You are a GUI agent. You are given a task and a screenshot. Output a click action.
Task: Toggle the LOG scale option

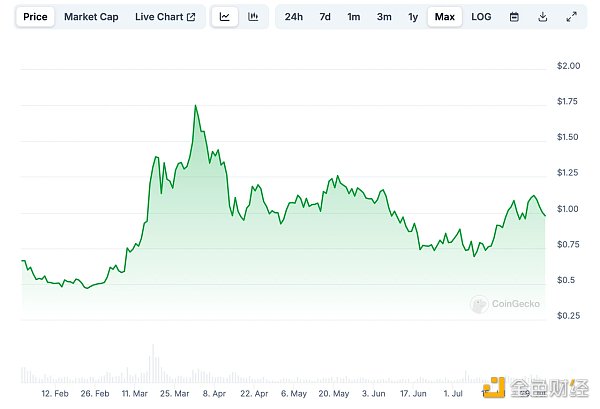[x=481, y=17]
